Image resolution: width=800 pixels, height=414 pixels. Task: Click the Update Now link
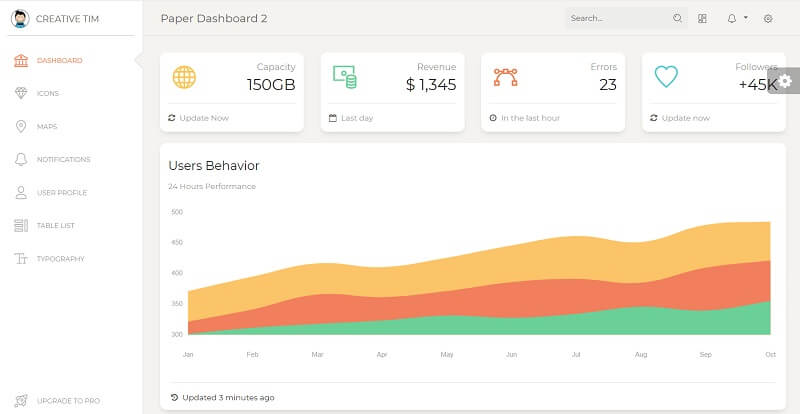[x=204, y=118]
